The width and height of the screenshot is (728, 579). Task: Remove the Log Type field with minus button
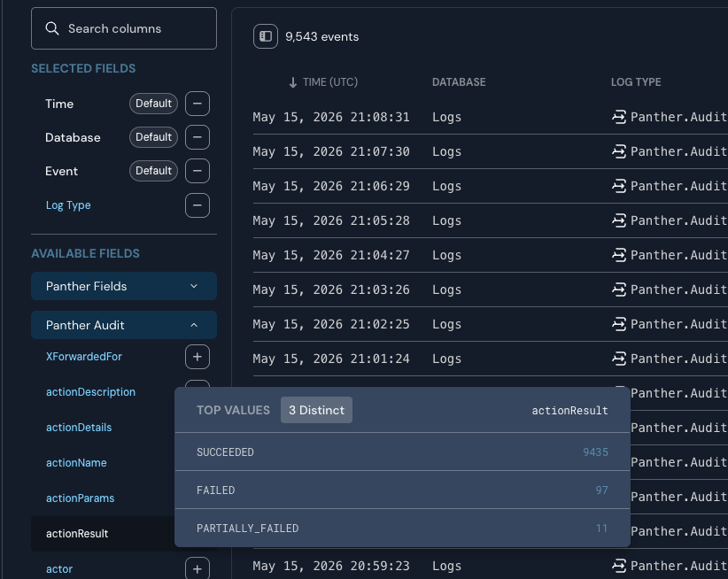pyautogui.click(x=197, y=205)
